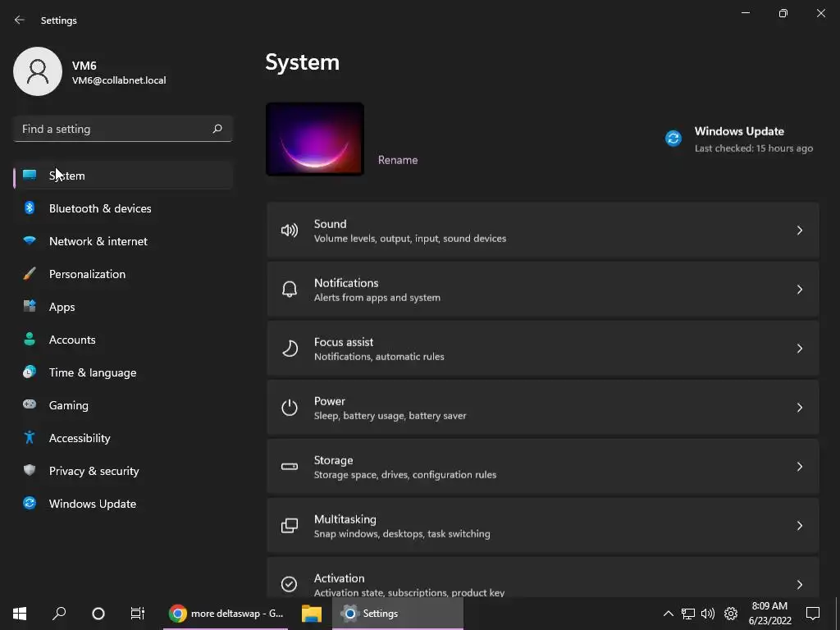Click the Apps icon in sidebar
The width and height of the screenshot is (840, 630).
point(30,307)
